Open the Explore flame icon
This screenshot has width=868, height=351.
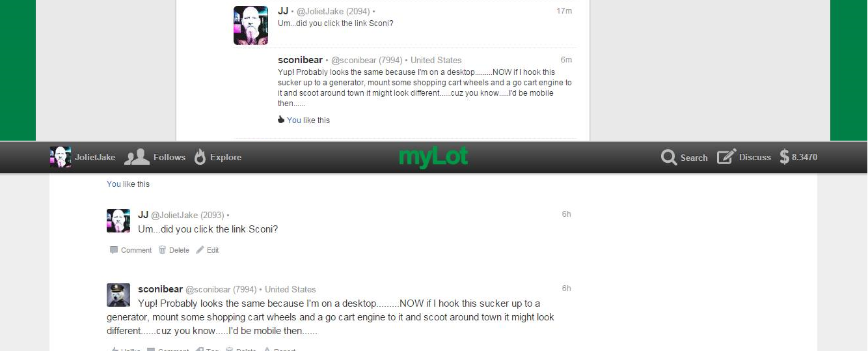[x=200, y=157]
